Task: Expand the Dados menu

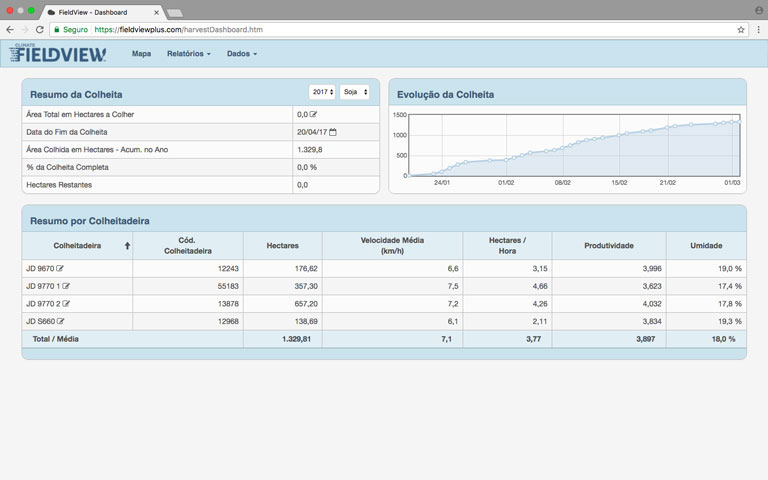Action: coord(241,53)
